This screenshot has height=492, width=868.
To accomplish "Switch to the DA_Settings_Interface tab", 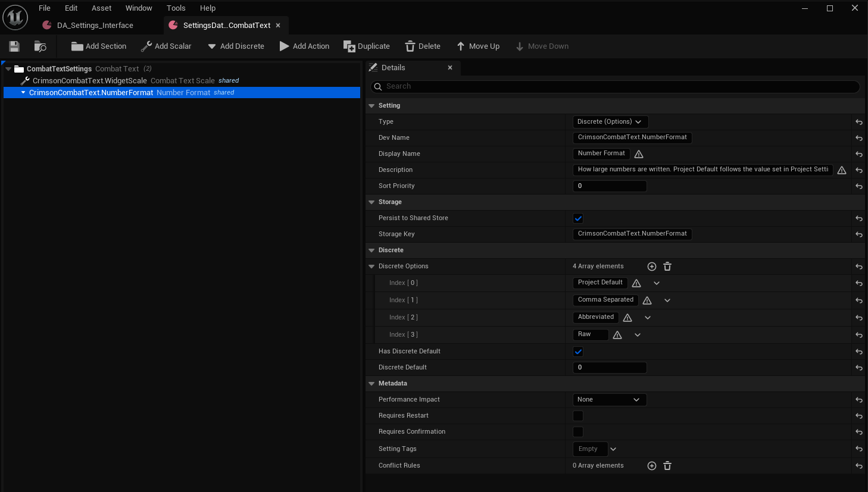I will (x=95, y=26).
